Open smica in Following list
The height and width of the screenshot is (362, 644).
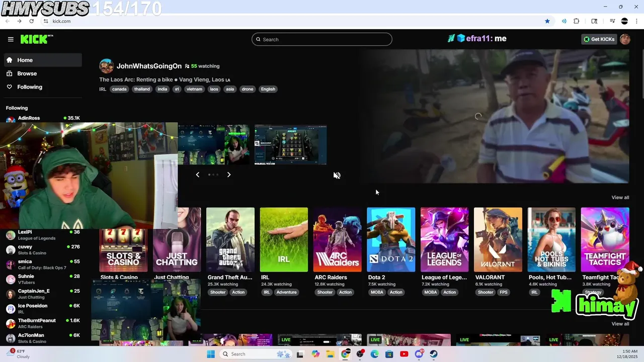click(x=43, y=264)
